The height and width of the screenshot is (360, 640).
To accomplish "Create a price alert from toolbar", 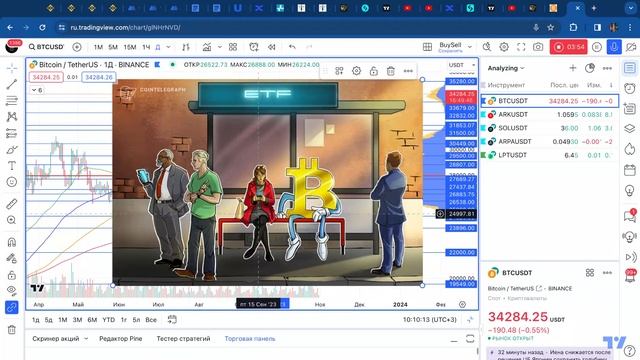I will pyautogui.click(x=254, y=47).
